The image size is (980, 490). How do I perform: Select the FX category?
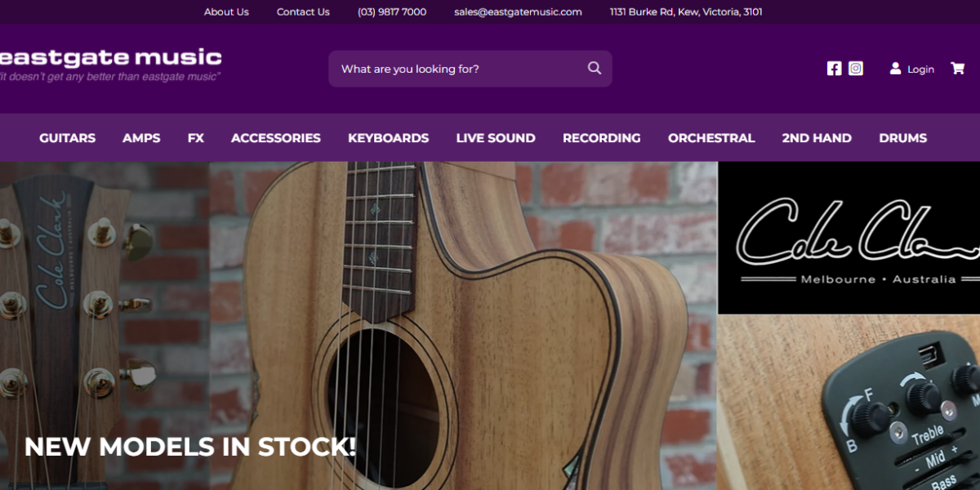(196, 138)
